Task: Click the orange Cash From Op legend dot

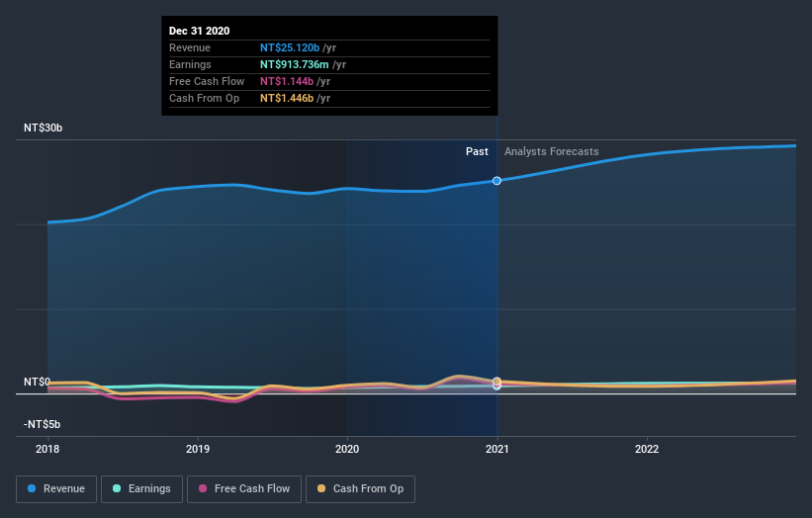Action: tap(321, 488)
